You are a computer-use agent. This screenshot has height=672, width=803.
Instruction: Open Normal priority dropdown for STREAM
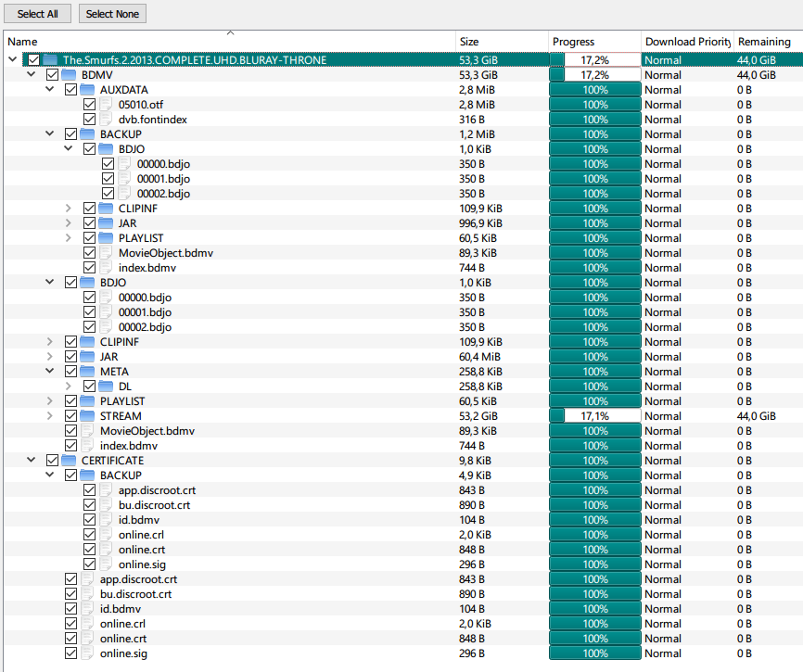[x=663, y=416]
